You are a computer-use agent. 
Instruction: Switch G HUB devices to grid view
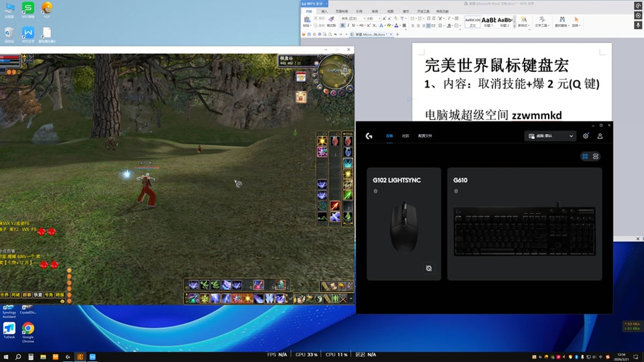point(585,157)
